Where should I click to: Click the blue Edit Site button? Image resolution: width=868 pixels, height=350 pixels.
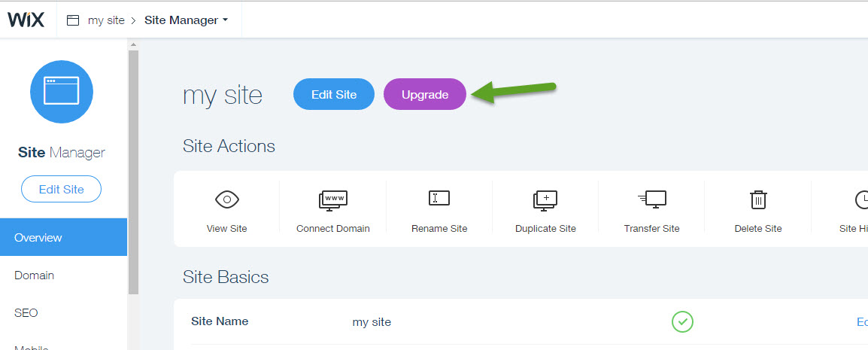coord(334,94)
